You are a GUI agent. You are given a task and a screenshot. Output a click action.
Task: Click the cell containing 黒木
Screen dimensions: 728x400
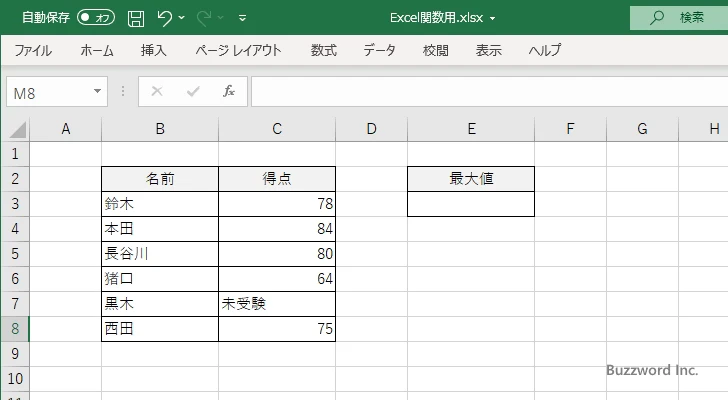click(160, 304)
